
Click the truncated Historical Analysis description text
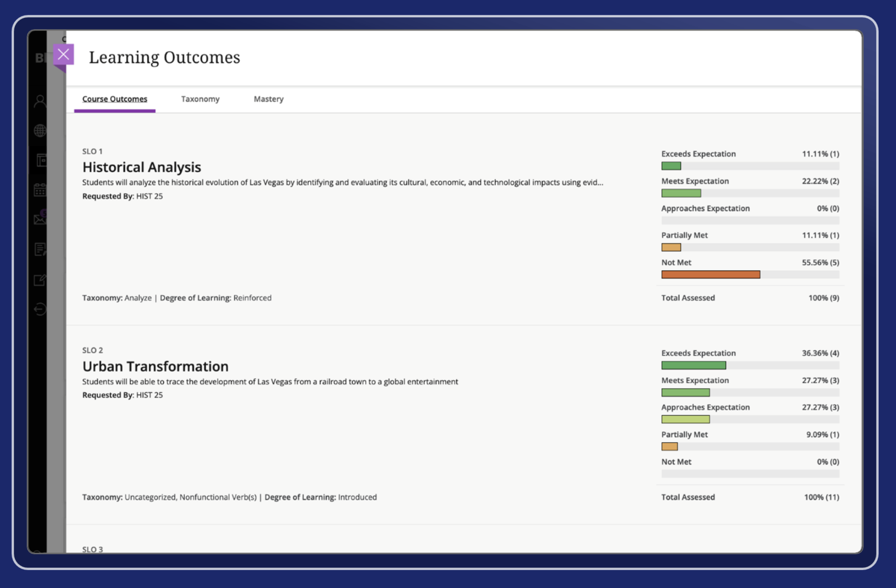tap(342, 182)
